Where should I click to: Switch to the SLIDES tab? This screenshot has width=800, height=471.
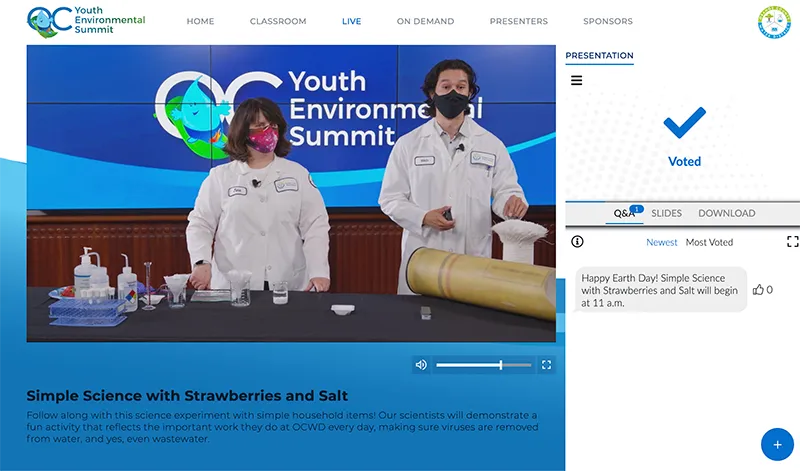666,213
